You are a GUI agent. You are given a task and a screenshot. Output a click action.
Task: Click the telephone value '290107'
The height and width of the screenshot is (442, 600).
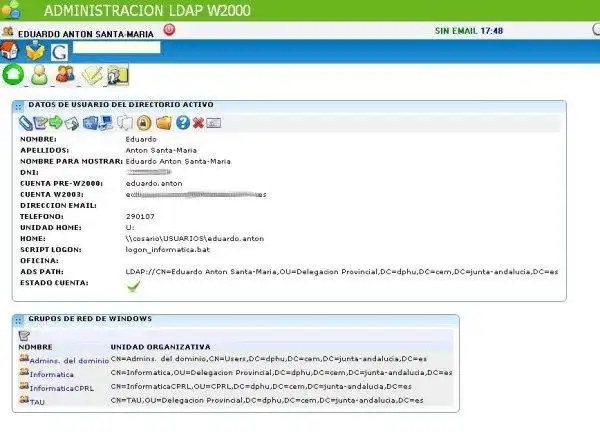pyautogui.click(x=140, y=217)
